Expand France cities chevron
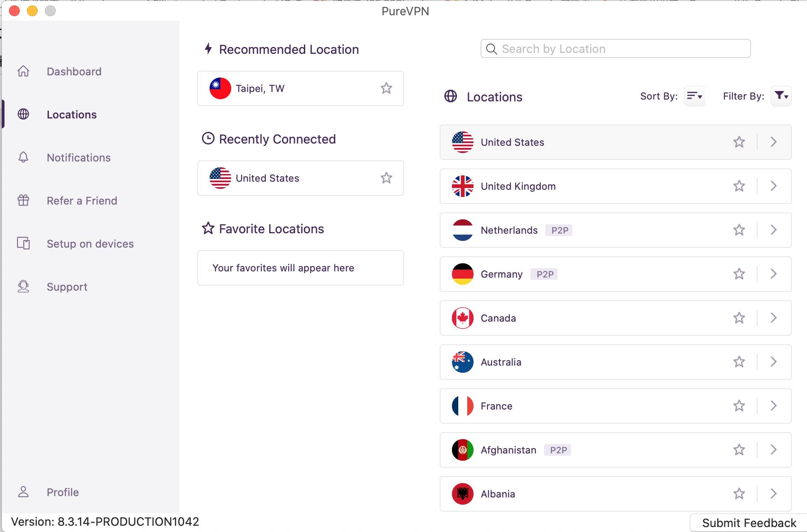The height and width of the screenshot is (532, 807). (x=774, y=406)
